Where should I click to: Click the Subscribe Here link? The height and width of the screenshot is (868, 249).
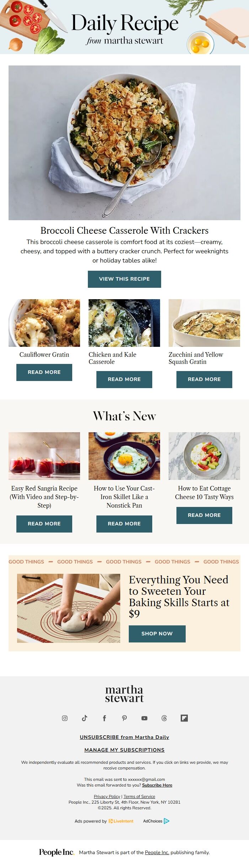point(157,785)
